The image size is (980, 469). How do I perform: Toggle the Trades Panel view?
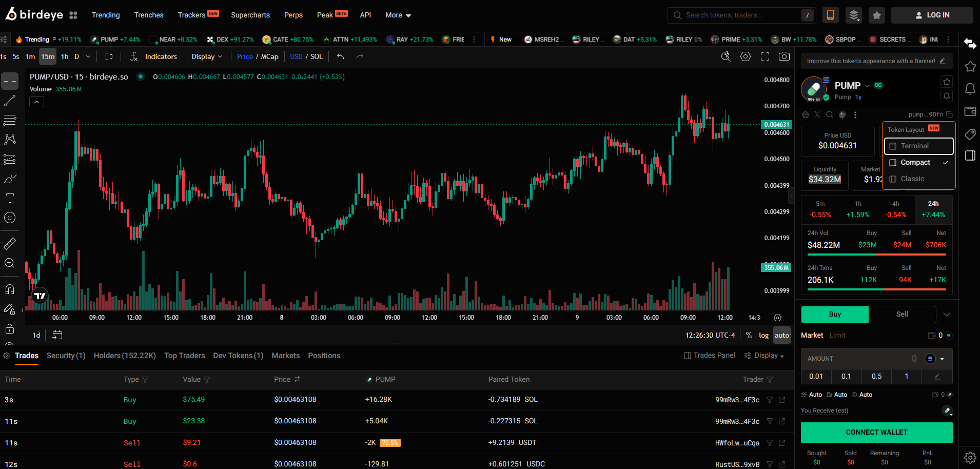click(710, 356)
